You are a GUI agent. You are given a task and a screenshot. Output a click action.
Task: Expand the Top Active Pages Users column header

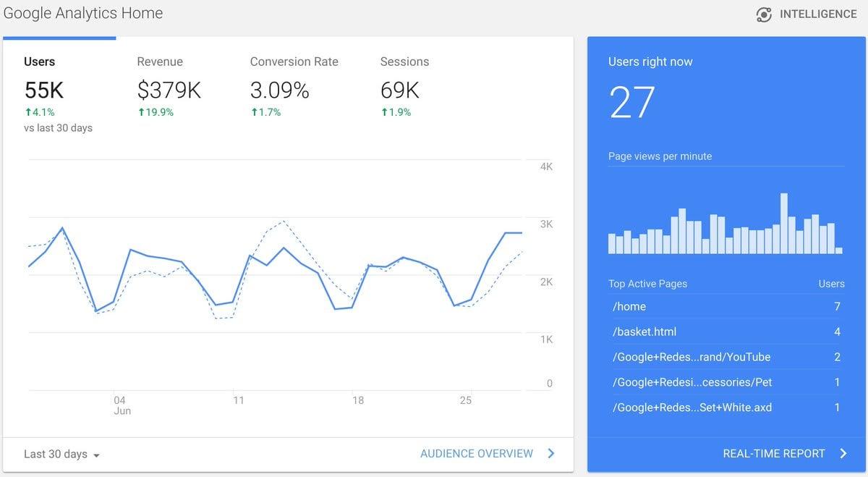point(831,283)
